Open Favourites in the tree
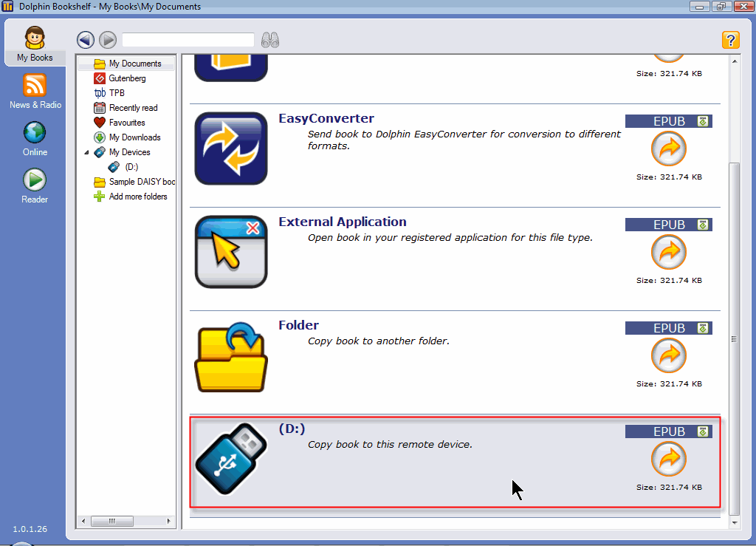The image size is (756, 546). coord(127,123)
